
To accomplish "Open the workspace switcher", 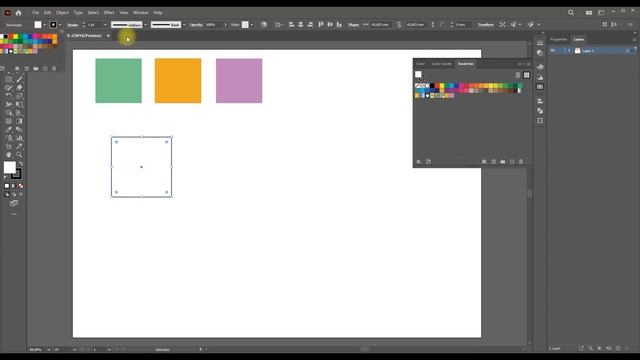I will [601, 13].
